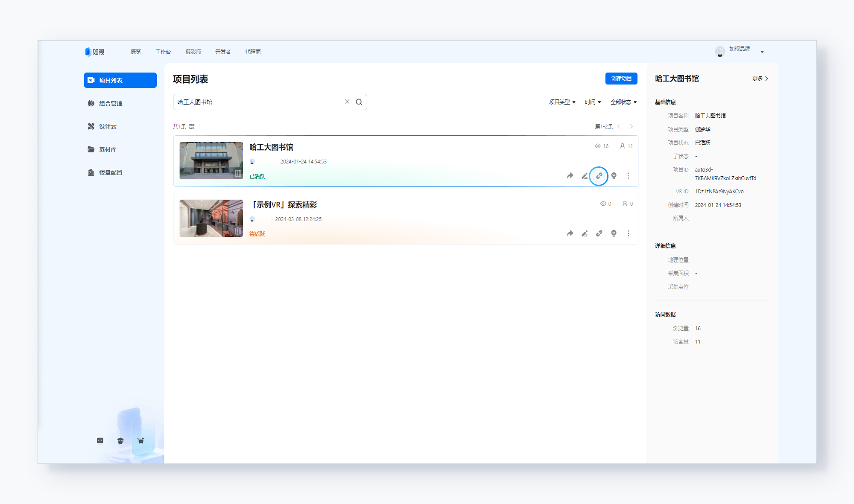
Task: Click lightbulb icon for 示例VR project
Action: [x=614, y=233]
